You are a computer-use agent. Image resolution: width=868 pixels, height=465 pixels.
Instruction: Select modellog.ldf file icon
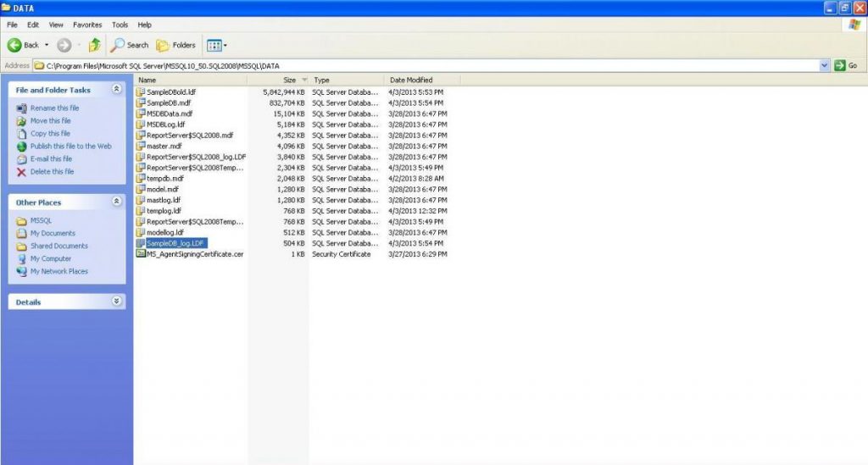pyautogui.click(x=141, y=232)
